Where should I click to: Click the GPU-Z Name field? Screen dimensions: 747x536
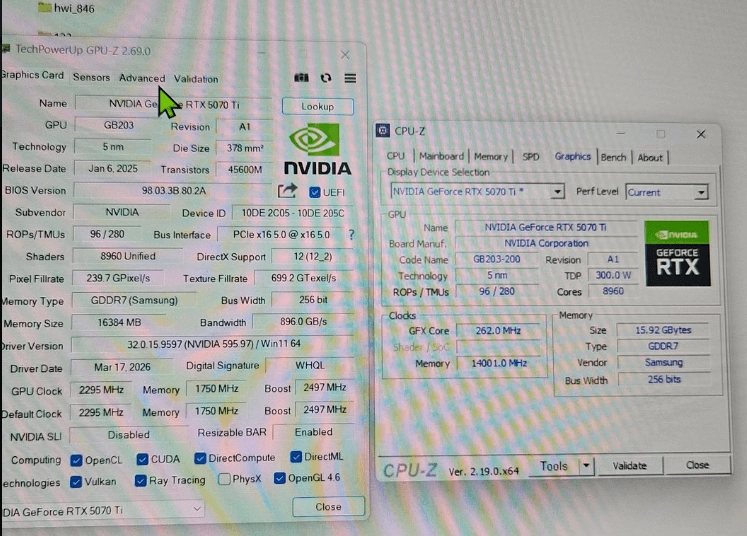pyautogui.click(x=173, y=104)
